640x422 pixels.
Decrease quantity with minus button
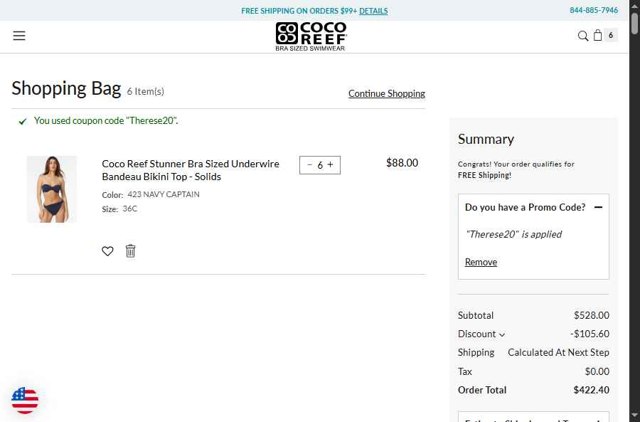309,165
